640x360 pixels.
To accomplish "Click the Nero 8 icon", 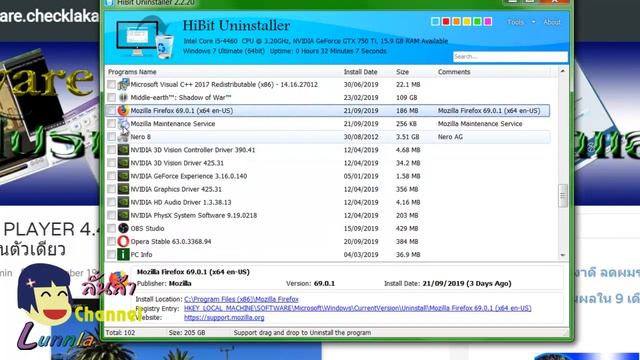I will pyautogui.click(x=123, y=137).
